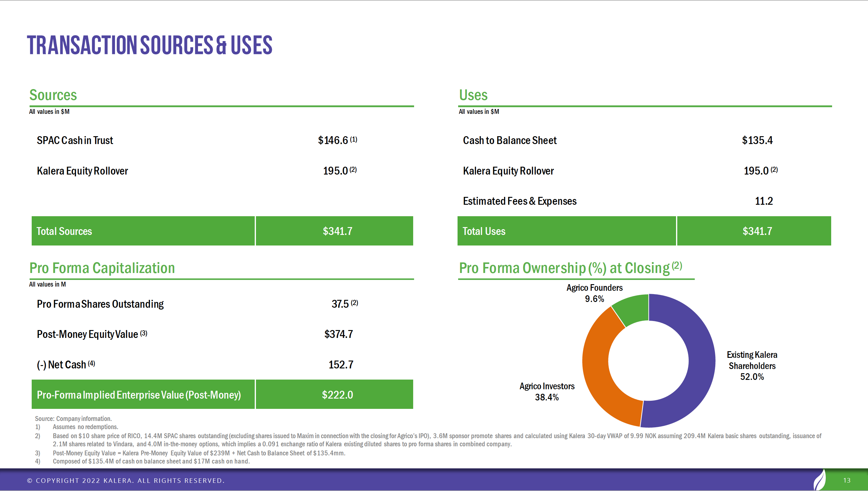Click the Kalera leaf logo icon

(x=819, y=480)
